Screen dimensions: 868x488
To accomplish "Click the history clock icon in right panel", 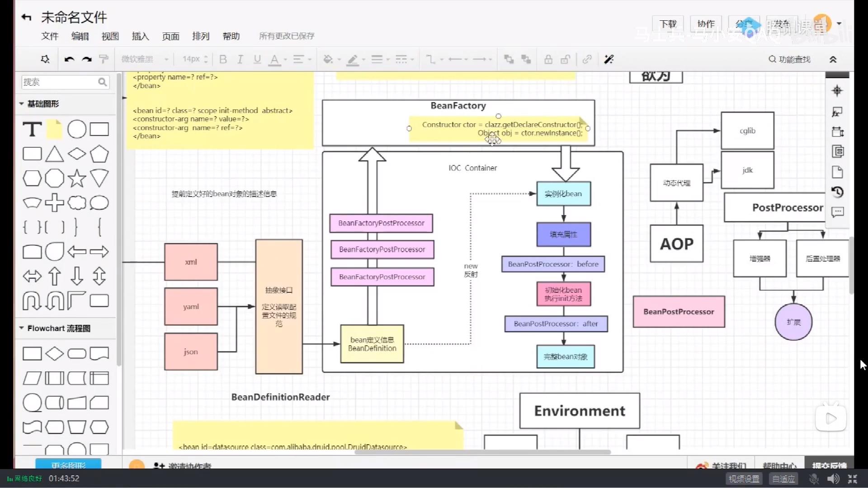I will 837,192.
